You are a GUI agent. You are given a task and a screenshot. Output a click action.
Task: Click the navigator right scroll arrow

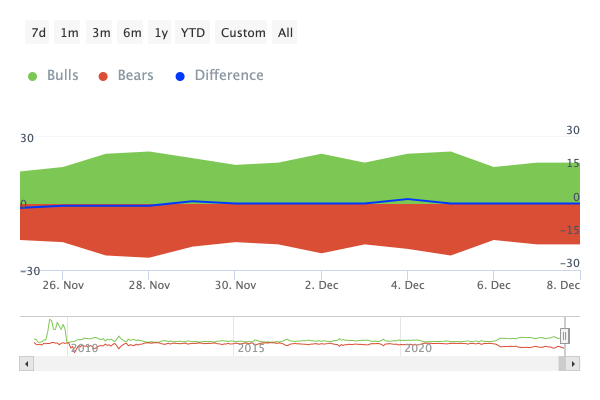pos(573,364)
